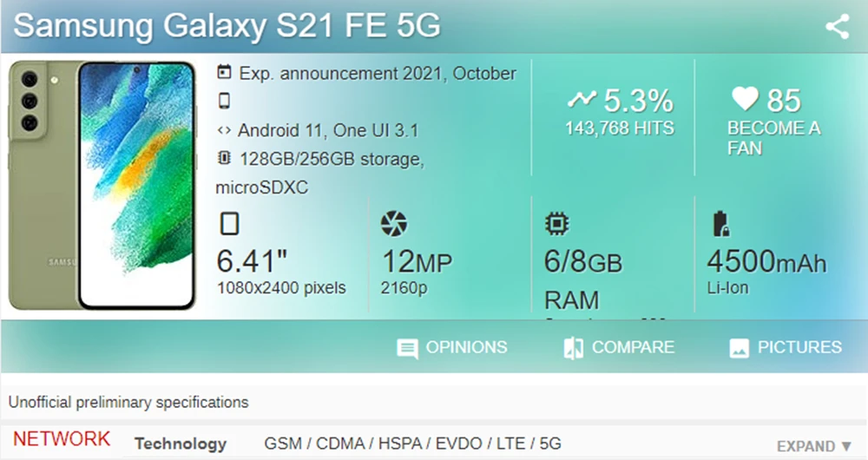Click the NETWORK section heading
Image resolution: width=868 pixels, height=460 pixels.
click(x=62, y=439)
